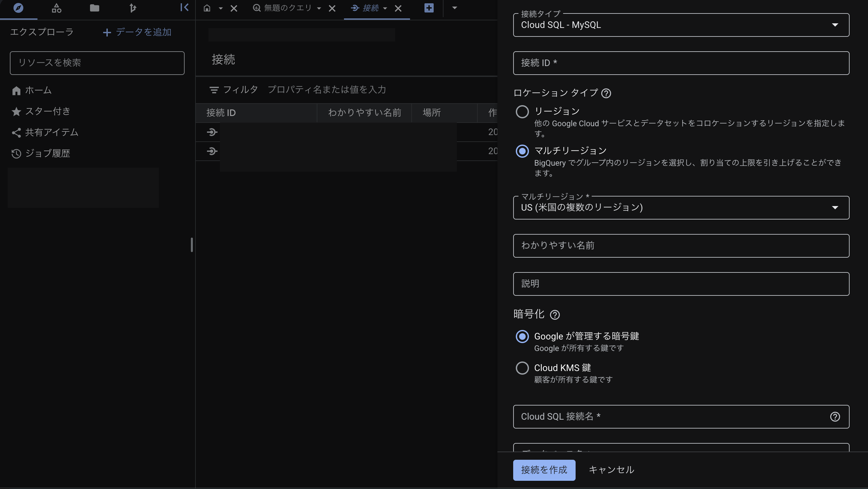Select Google が管理する暗号鍵 radio

(522, 336)
